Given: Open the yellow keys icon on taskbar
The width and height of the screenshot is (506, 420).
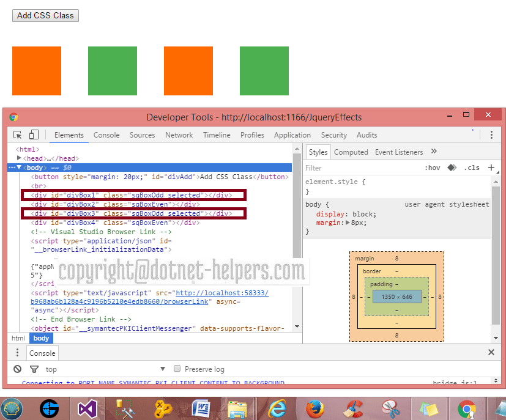Looking at the screenshot, I should (163, 409).
